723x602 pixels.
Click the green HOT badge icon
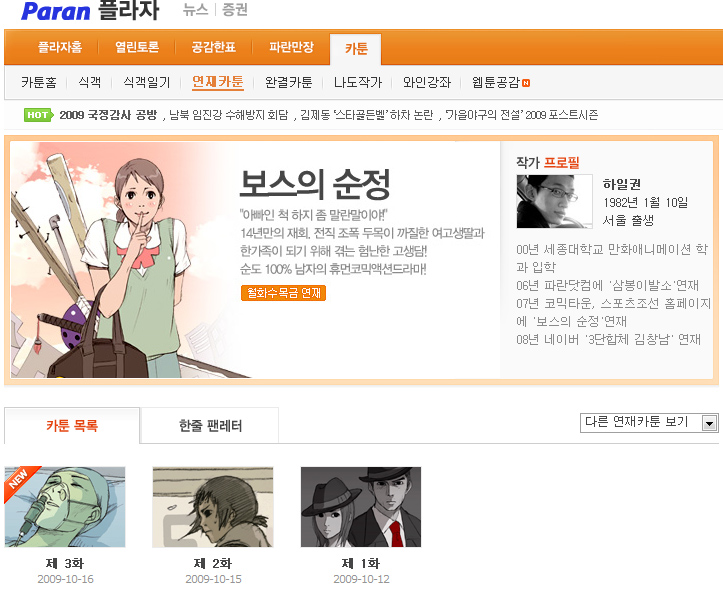point(38,115)
